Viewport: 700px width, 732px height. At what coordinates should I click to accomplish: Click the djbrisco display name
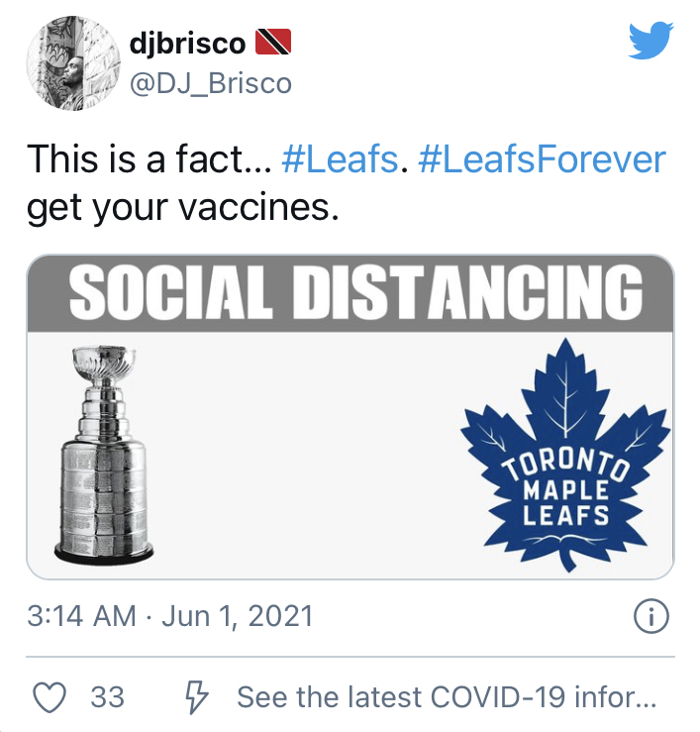pyautogui.click(x=187, y=43)
